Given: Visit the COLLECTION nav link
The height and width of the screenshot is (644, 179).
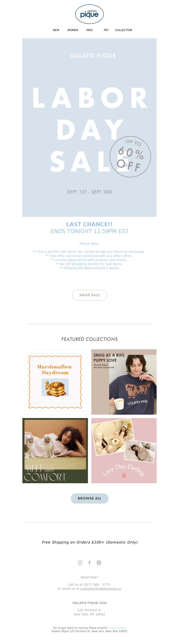Looking at the screenshot, I should 124,30.
